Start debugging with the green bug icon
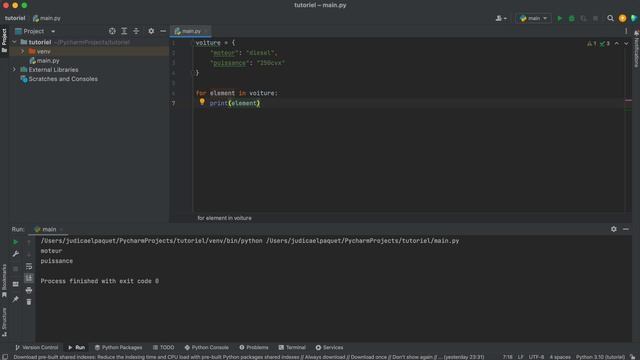The image size is (640, 360). (x=571, y=18)
